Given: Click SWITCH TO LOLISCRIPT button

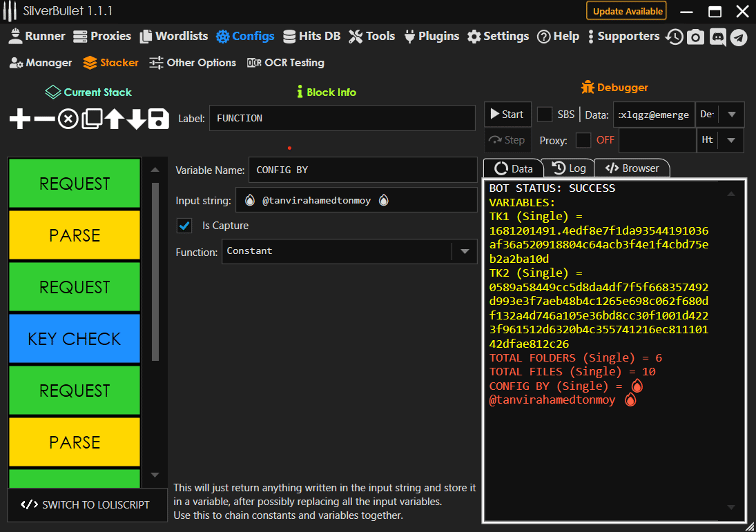Looking at the screenshot, I should pos(87,504).
